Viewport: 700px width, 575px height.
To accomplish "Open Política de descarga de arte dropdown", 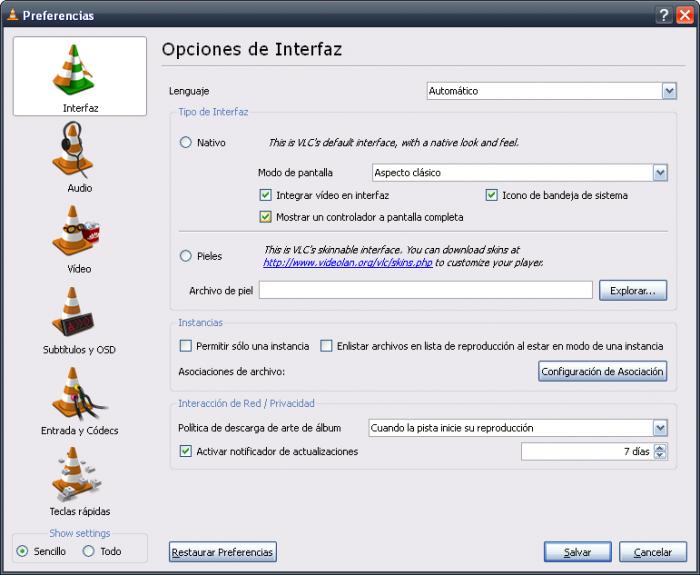I will click(x=660, y=428).
